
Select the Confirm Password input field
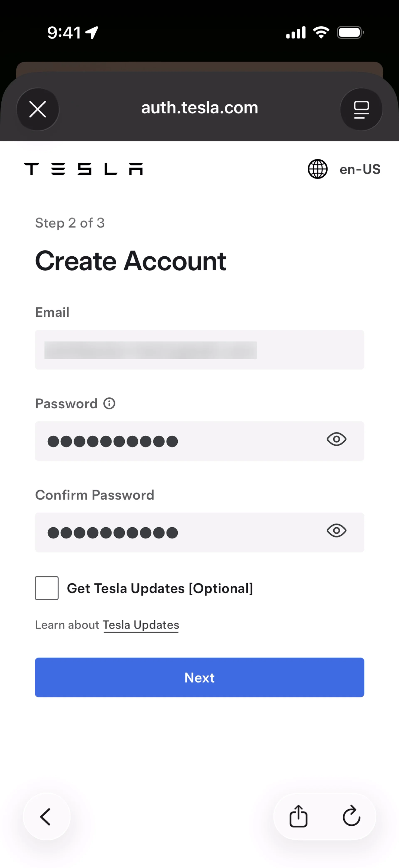(x=182, y=532)
